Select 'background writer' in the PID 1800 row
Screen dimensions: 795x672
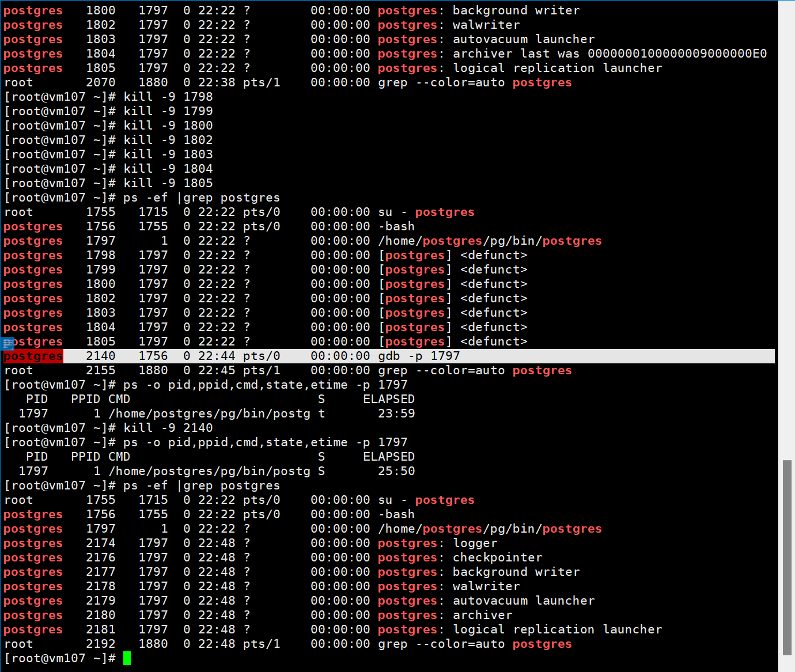(x=516, y=10)
